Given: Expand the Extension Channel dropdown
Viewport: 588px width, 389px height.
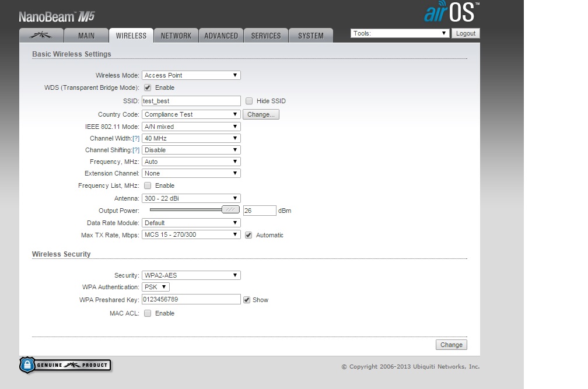Looking at the screenshot, I should pos(191,173).
